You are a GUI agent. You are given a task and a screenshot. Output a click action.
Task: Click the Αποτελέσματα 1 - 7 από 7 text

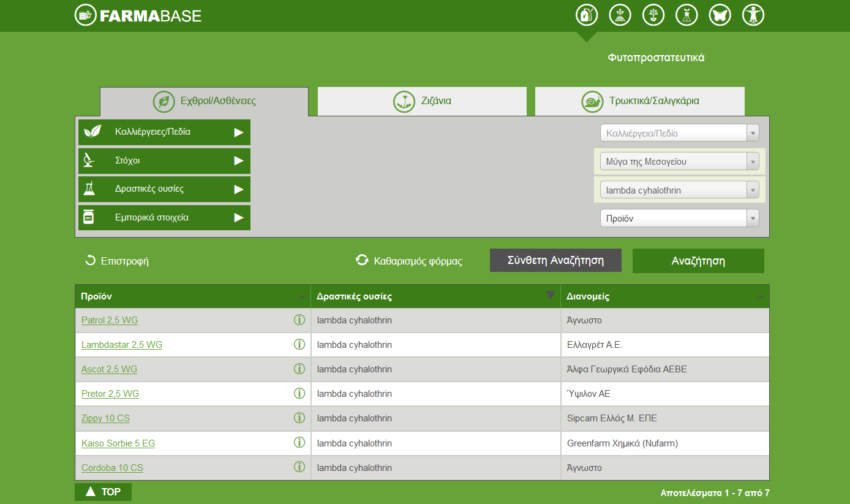tap(715, 492)
